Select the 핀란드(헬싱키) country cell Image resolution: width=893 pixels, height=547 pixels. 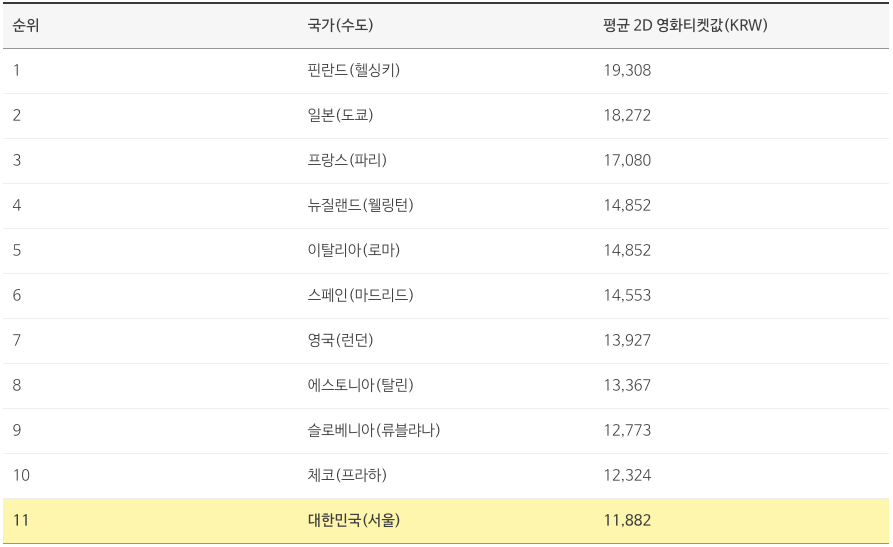pyautogui.click(x=354, y=70)
